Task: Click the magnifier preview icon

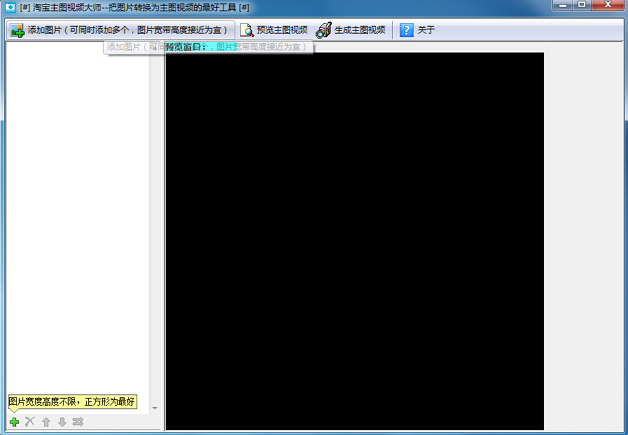Action: [247, 30]
